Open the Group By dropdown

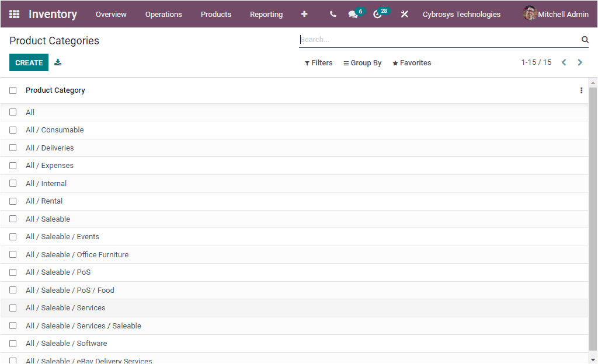(362, 62)
